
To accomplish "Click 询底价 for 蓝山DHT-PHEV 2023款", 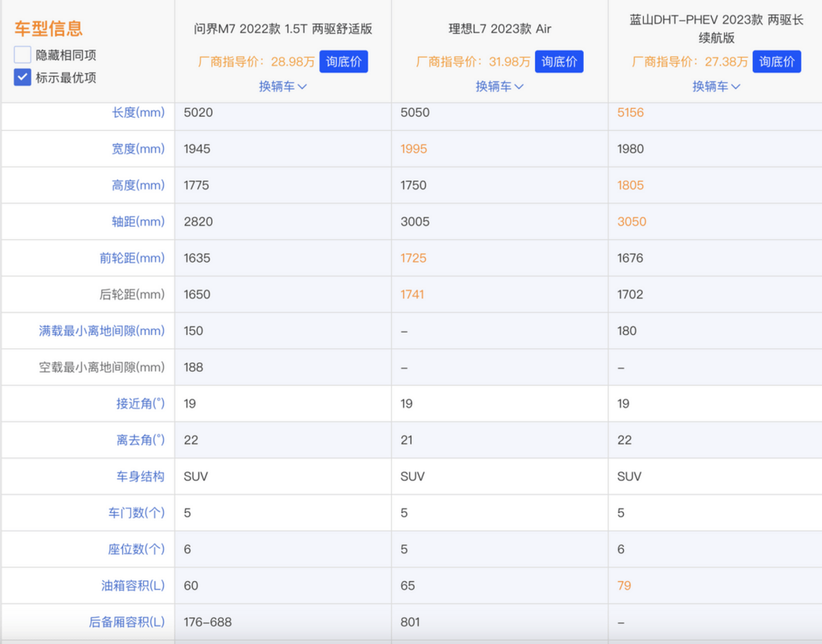I will tap(776, 62).
